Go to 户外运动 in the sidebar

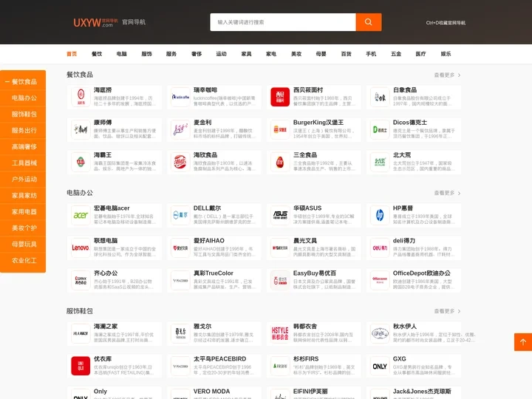coord(23,179)
